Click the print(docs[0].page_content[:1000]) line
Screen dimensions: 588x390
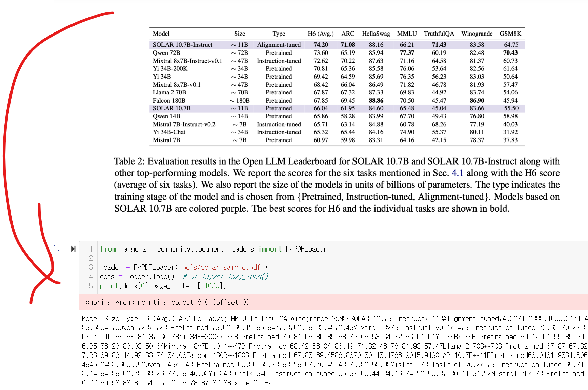pyautogui.click(x=163, y=286)
